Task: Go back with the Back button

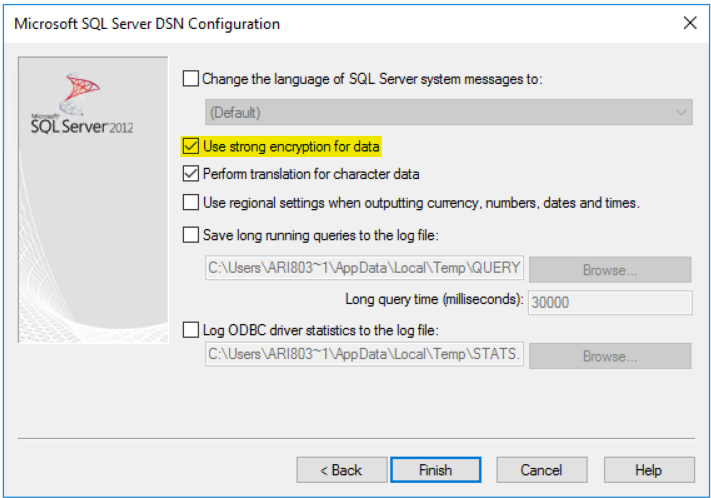Action: (x=342, y=470)
